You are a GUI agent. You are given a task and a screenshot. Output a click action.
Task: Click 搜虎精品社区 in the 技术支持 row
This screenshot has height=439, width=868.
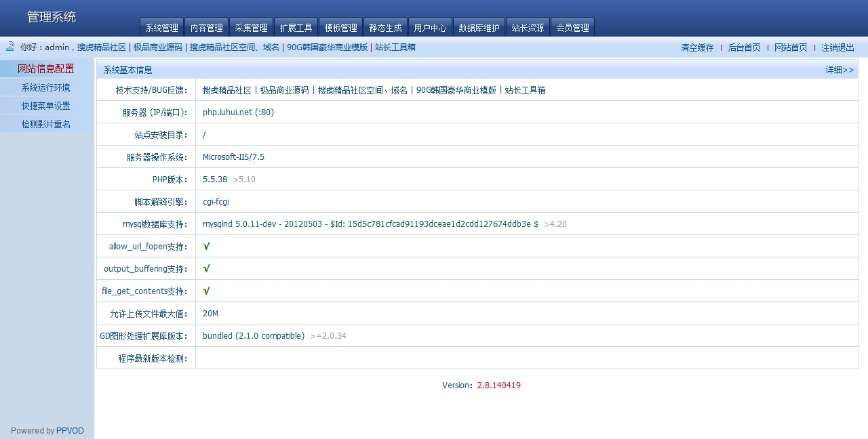(227, 90)
